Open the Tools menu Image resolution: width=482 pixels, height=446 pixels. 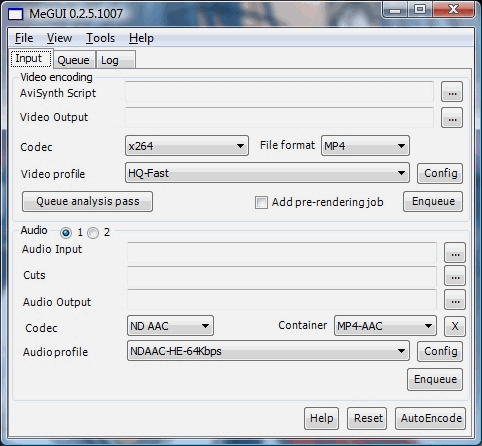(100, 38)
